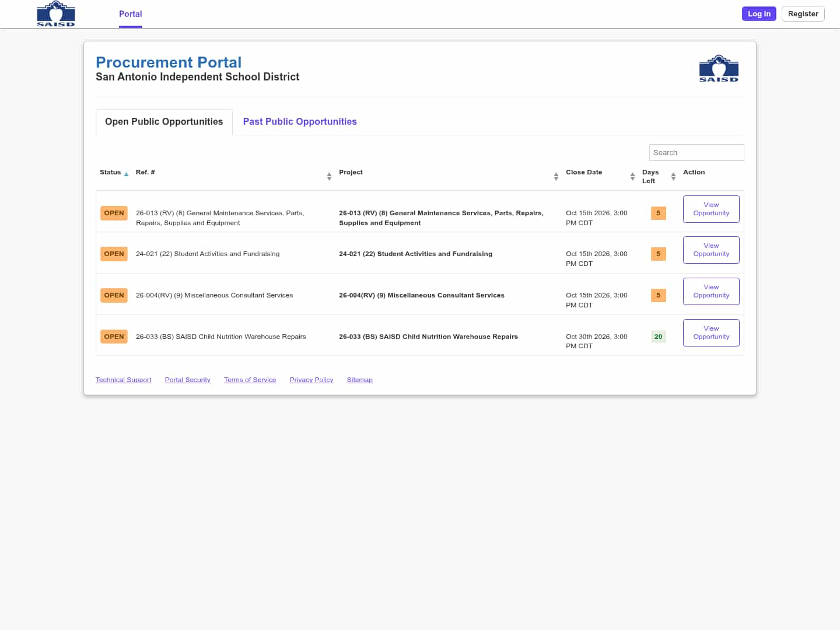Open the Technical Support link

pyautogui.click(x=123, y=380)
